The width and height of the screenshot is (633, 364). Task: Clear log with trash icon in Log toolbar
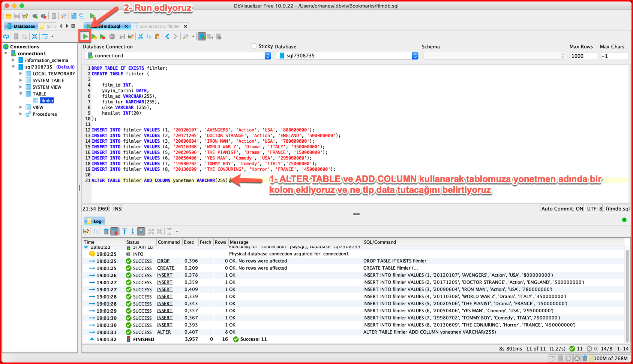pos(106,231)
